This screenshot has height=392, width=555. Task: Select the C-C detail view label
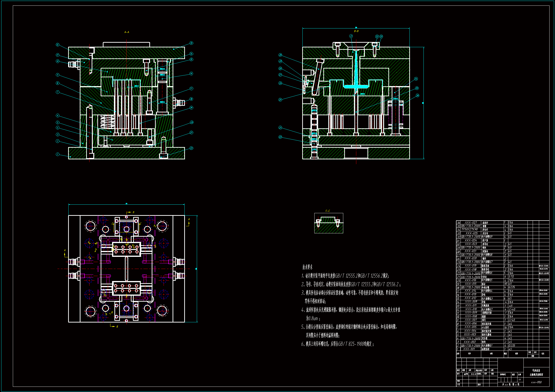click(x=328, y=211)
